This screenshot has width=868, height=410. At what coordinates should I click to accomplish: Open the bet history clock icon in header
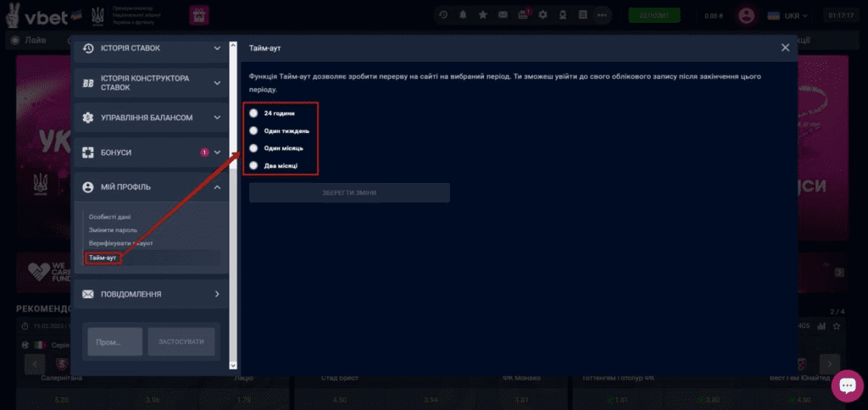pyautogui.click(x=443, y=15)
